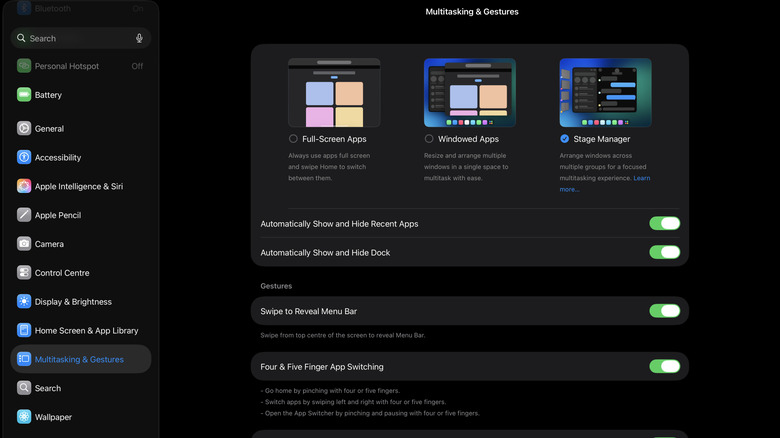Open Wallpaper settings
This screenshot has height=438, width=780.
[81, 417]
